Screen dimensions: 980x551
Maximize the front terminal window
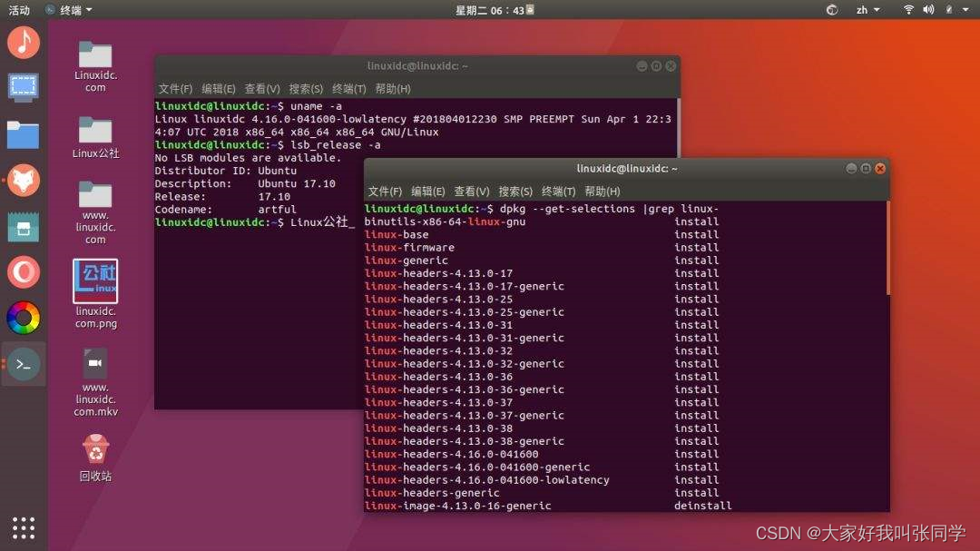[866, 168]
